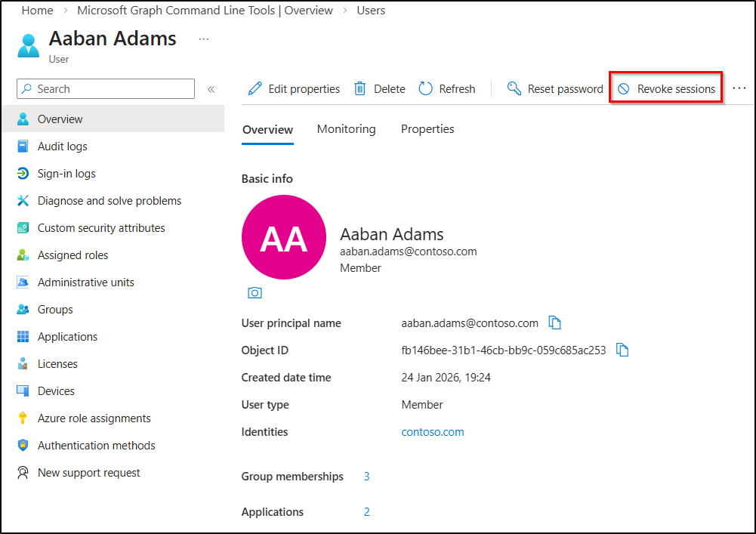Screen dimensions: 756x534
Task: Click the Reset password key icon
Action: click(514, 89)
